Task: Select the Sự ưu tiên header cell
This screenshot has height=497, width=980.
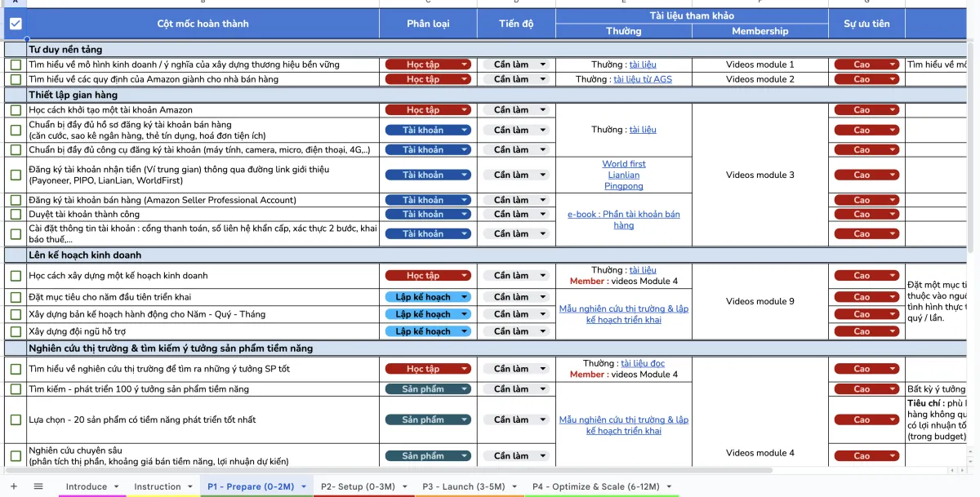Action: 866,24
